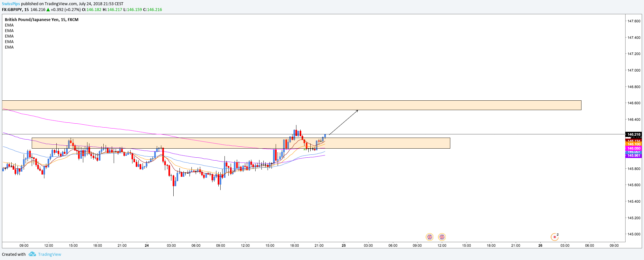Click the 145.000 price axis label
Viewport: 644px width, 260px height.
[x=634, y=234]
